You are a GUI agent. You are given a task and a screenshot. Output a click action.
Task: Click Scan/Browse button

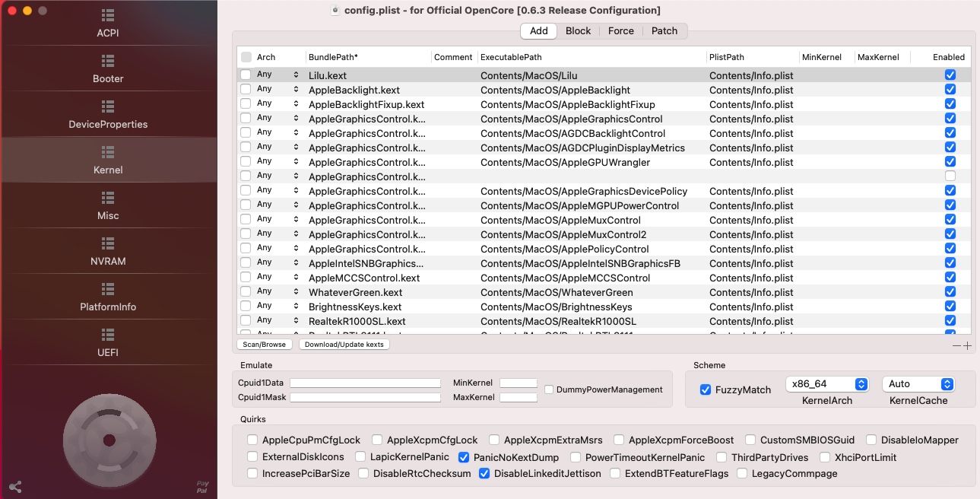pyautogui.click(x=264, y=345)
